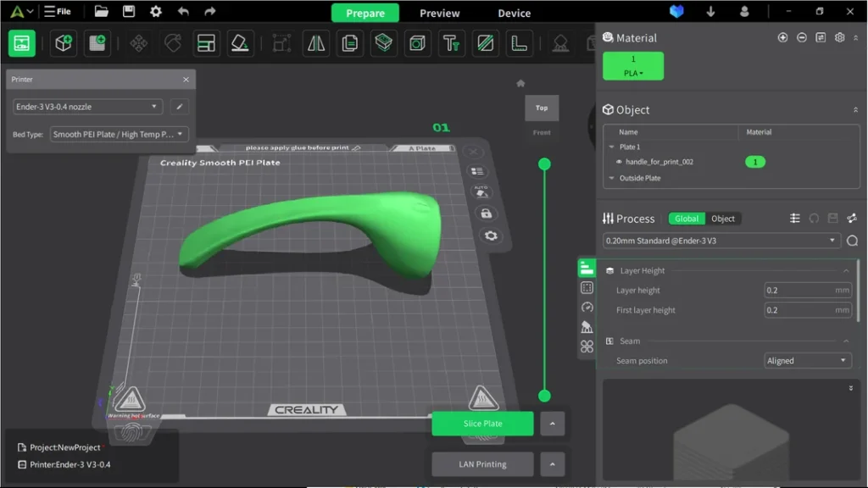Switch Process scope to Global

click(x=687, y=219)
